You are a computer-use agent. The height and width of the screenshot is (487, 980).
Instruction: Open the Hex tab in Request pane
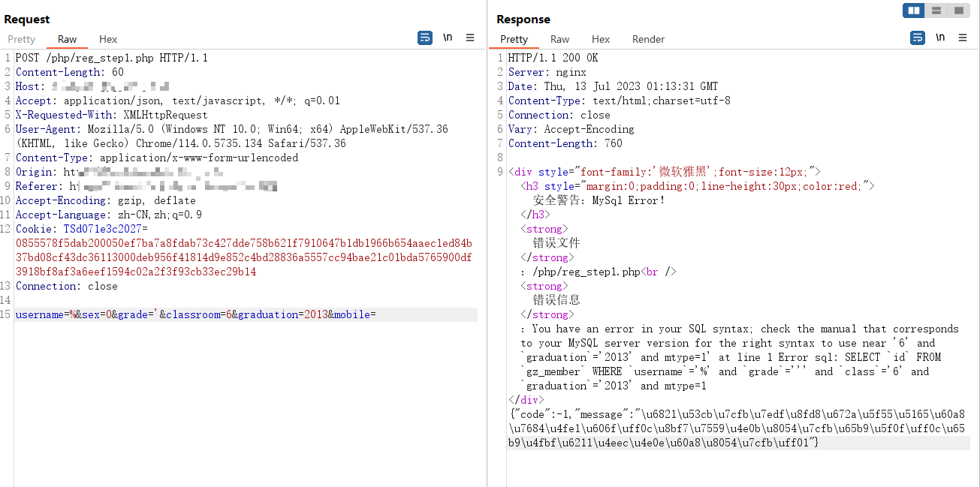pyautogui.click(x=108, y=39)
